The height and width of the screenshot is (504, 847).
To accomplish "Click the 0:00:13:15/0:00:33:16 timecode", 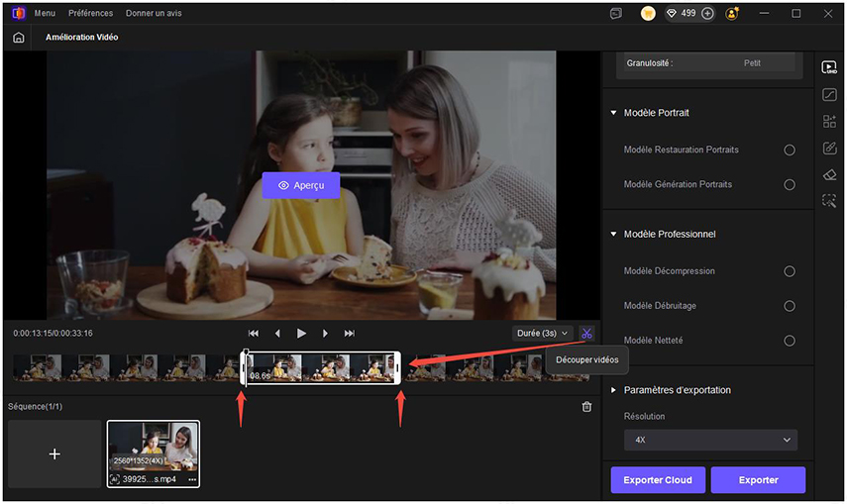I will [53, 334].
